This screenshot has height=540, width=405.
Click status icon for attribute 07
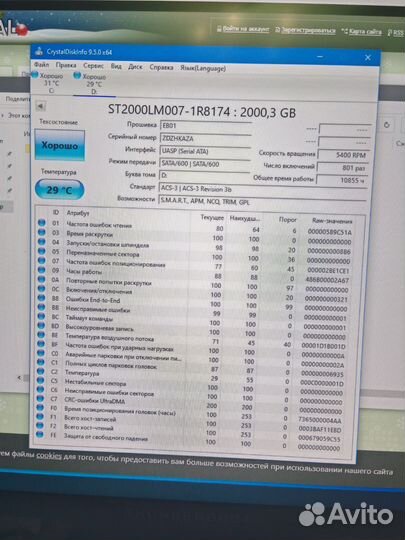coord(42,260)
